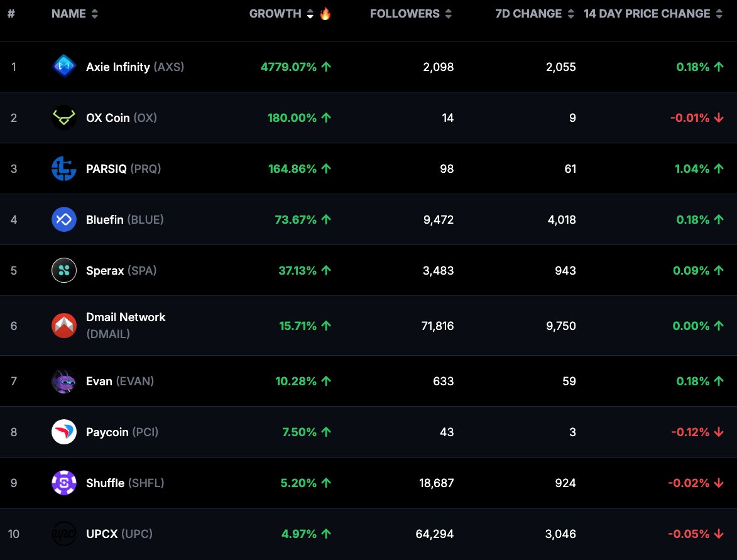The height and width of the screenshot is (560, 737).
Task: Click the 18,687 followers count
Action: pyautogui.click(x=436, y=483)
